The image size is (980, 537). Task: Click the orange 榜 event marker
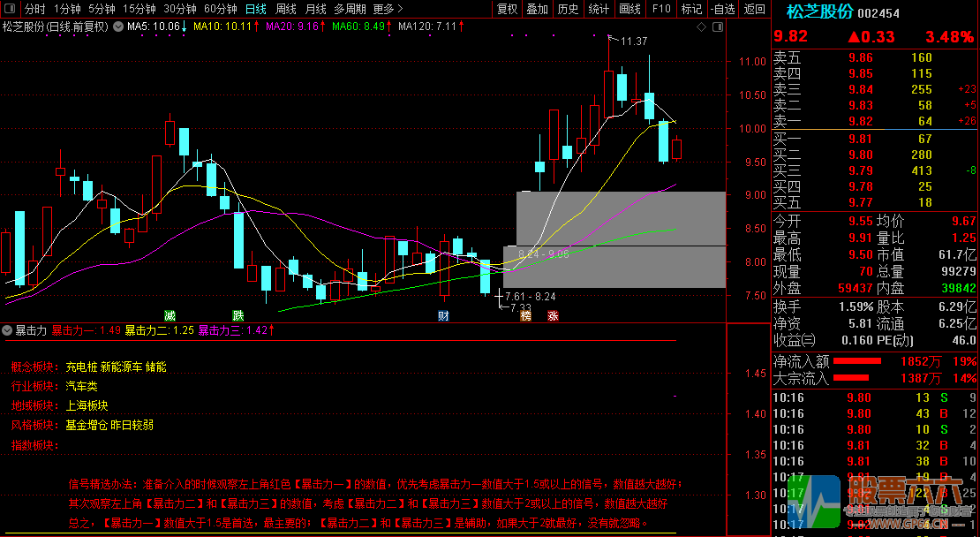coord(526,315)
